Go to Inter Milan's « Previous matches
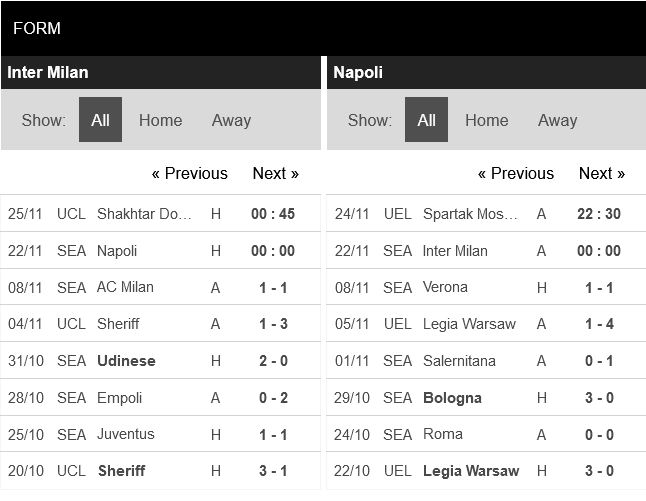Screen dimensions: 646x501 pyautogui.click(x=189, y=173)
